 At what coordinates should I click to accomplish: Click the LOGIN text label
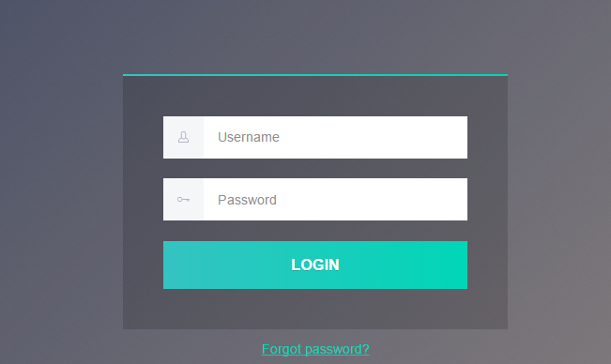coord(315,265)
